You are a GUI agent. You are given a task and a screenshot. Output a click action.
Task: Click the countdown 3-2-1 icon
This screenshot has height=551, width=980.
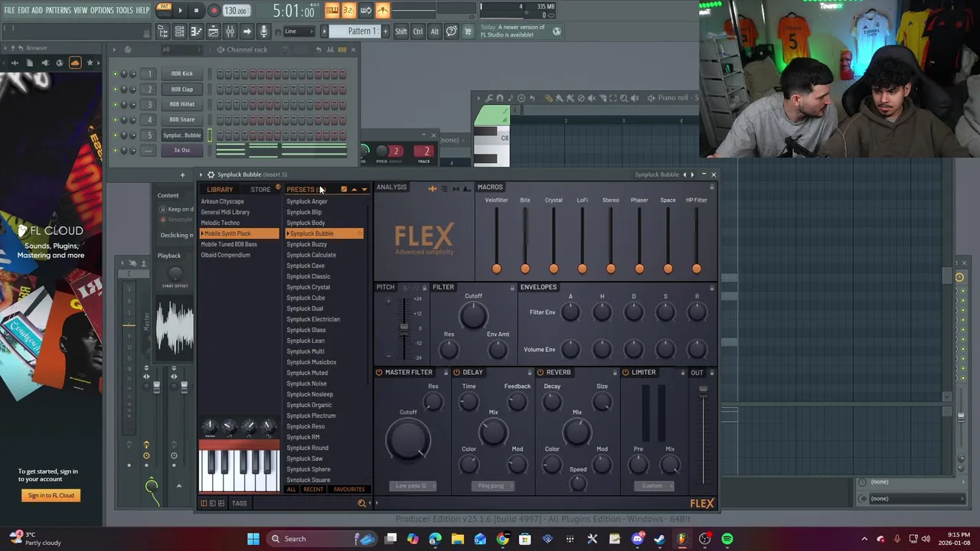tap(348, 11)
